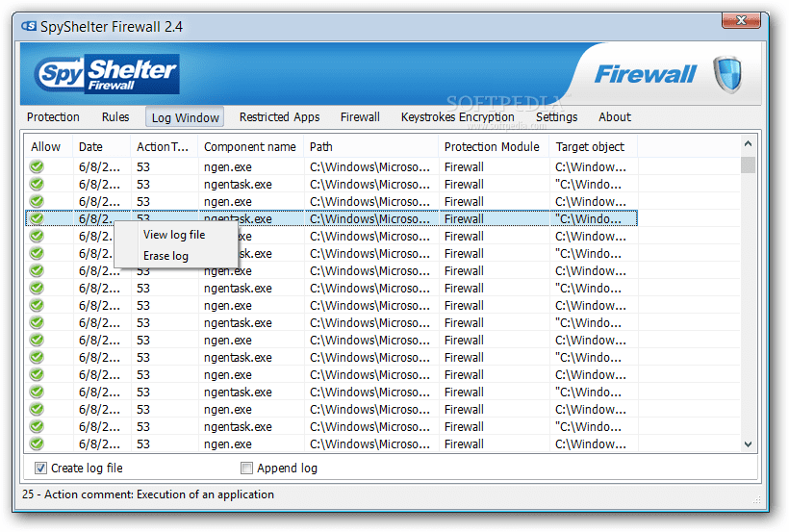Click the green allow checkmark in the highlighted row
Image resolution: width=789 pixels, height=532 pixels.
[x=37, y=219]
